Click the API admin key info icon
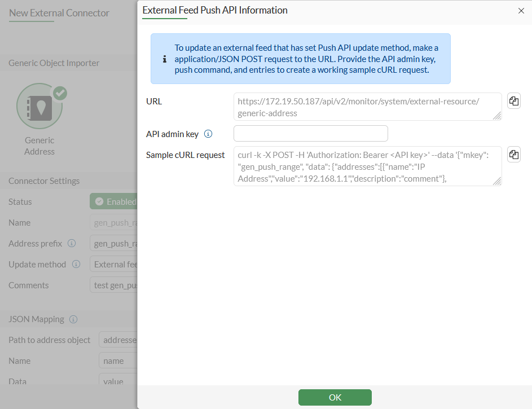This screenshot has height=409, width=532. (208, 134)
